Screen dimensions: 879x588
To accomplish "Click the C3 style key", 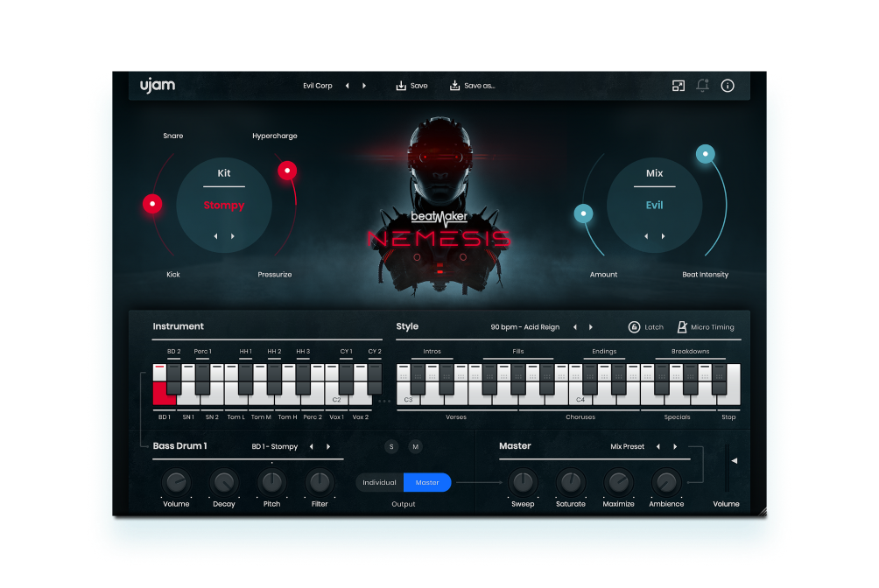I will [x=408, y=399].
